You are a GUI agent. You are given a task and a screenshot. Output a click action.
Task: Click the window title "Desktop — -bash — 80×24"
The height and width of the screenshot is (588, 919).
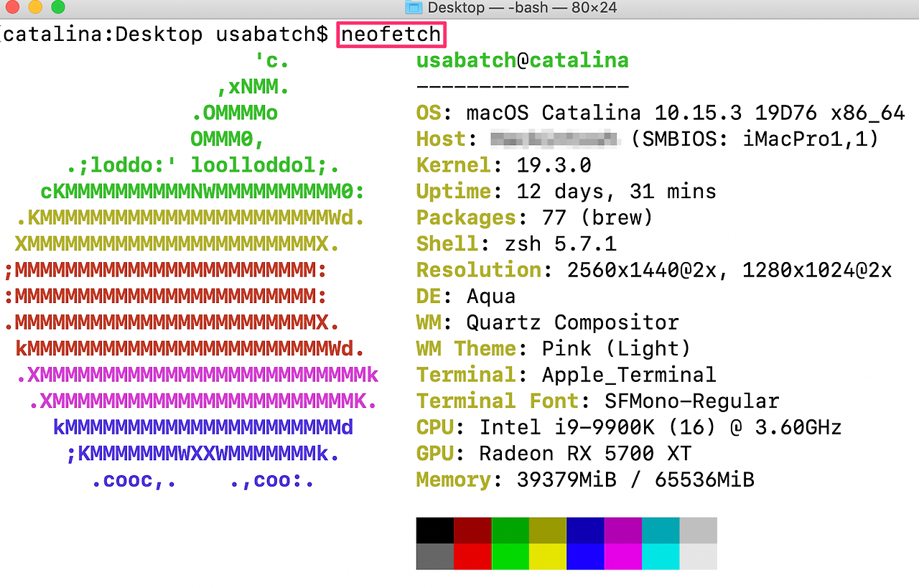click(522, 8)
